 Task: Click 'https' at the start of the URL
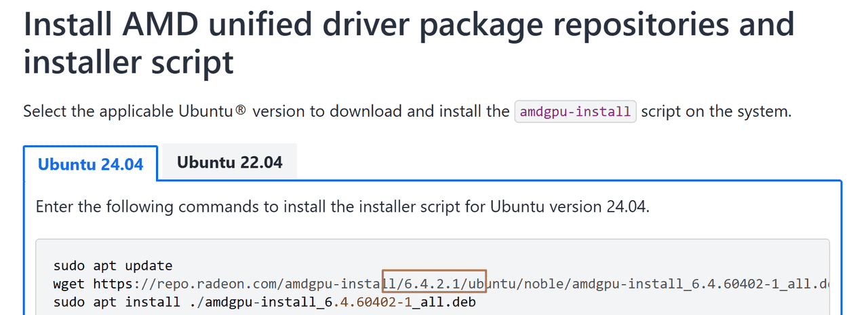coord(113,283)
